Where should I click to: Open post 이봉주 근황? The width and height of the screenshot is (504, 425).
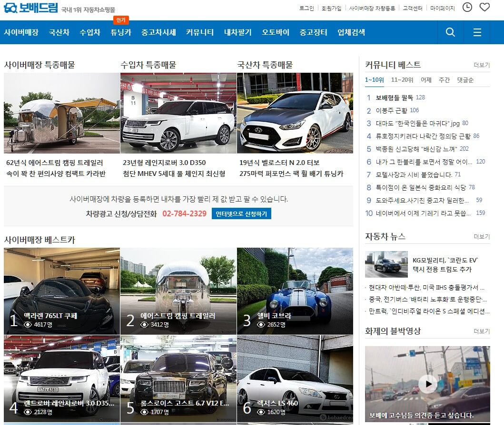392,110
